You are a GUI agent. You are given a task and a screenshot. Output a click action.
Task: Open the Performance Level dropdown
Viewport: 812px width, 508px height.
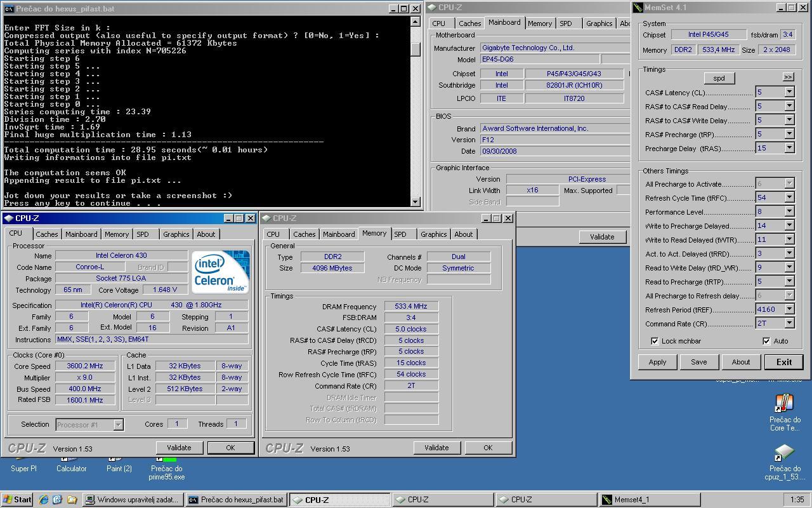789,211
